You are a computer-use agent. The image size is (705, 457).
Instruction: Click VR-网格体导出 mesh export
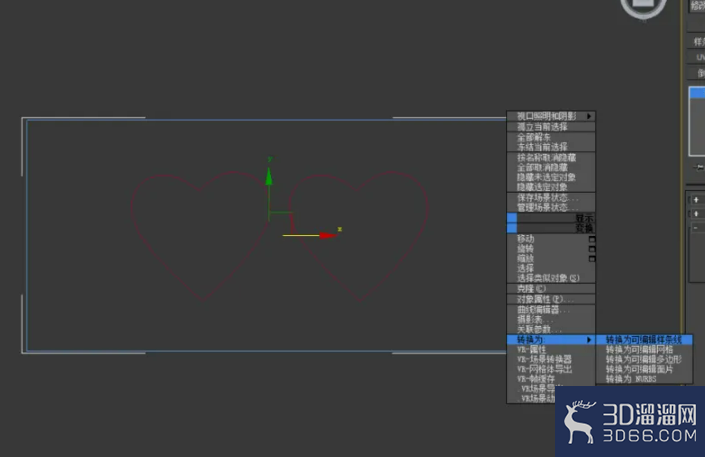(551, 369)
